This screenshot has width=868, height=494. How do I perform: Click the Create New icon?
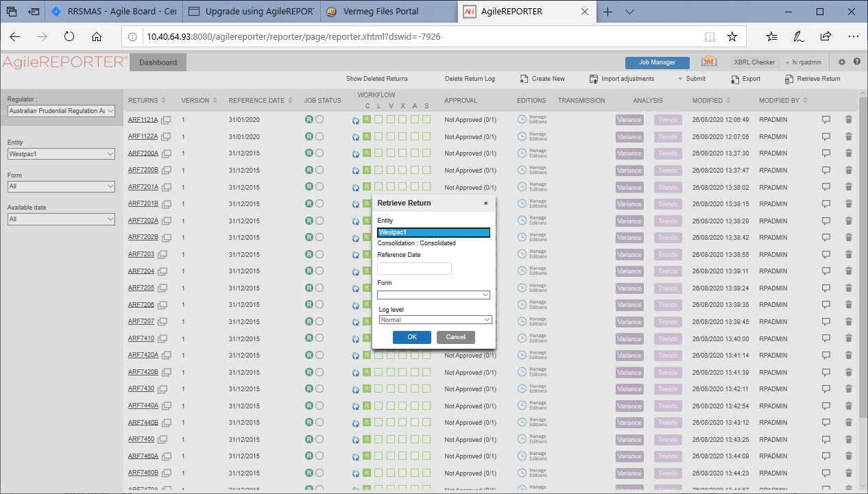[x=522, y=78]
